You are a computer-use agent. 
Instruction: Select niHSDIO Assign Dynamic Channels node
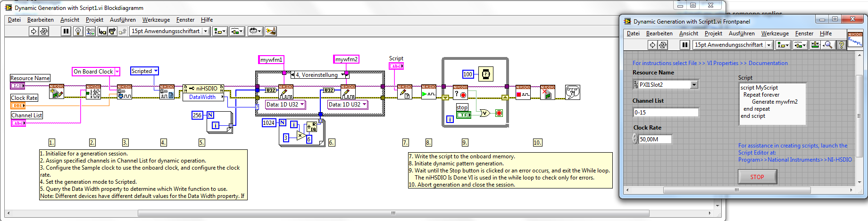pyautogui.click(x=93, y=91)
